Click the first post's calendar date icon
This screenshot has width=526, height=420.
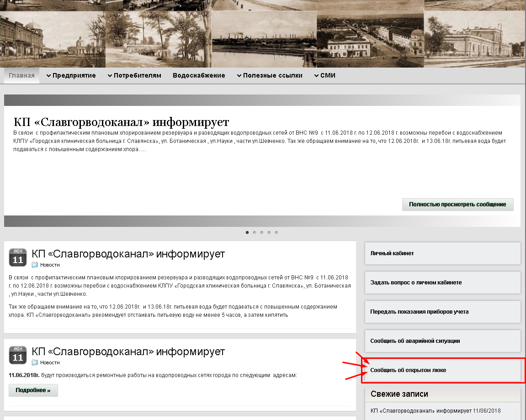click(x=18, y=257)
